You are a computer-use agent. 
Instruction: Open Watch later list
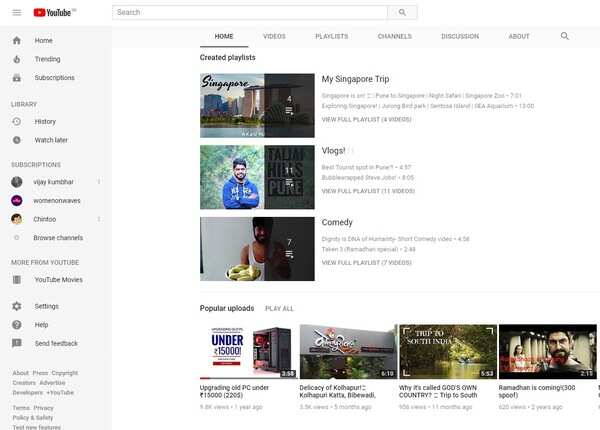(x=51, y=140)
